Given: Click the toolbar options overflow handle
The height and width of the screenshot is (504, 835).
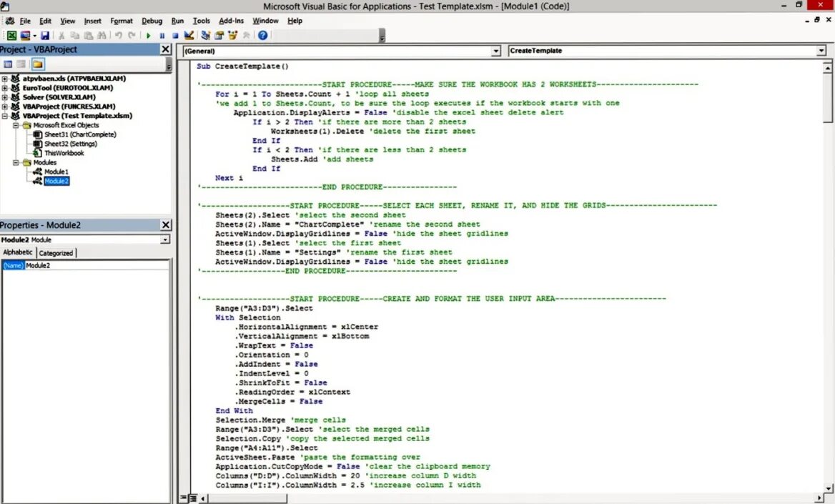Looking at the screenshot, I should [382, 36].
